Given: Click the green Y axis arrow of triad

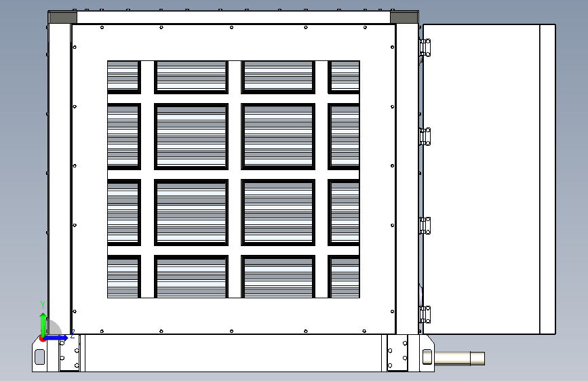Looking at the screenshot, I should (x=43, y=324).
